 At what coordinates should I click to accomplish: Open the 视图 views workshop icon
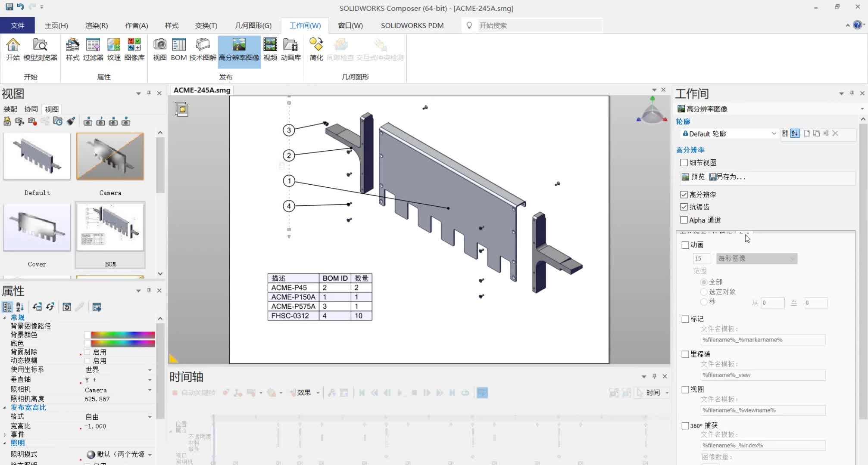click(160, 50)
